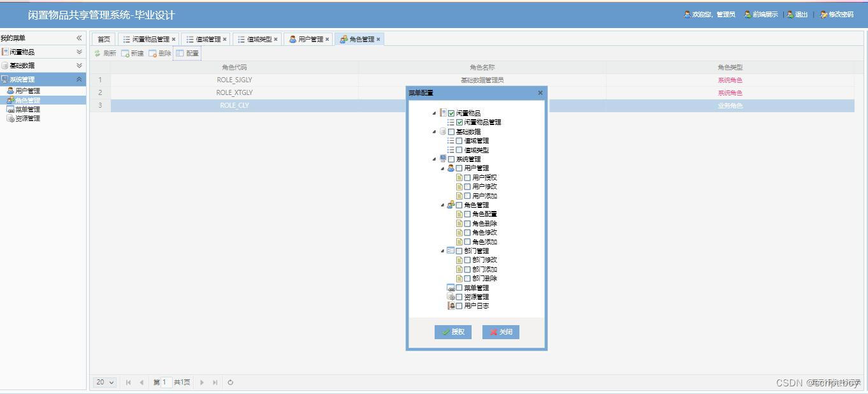Click the 前端展示 link in the header

tap(765, 14)
